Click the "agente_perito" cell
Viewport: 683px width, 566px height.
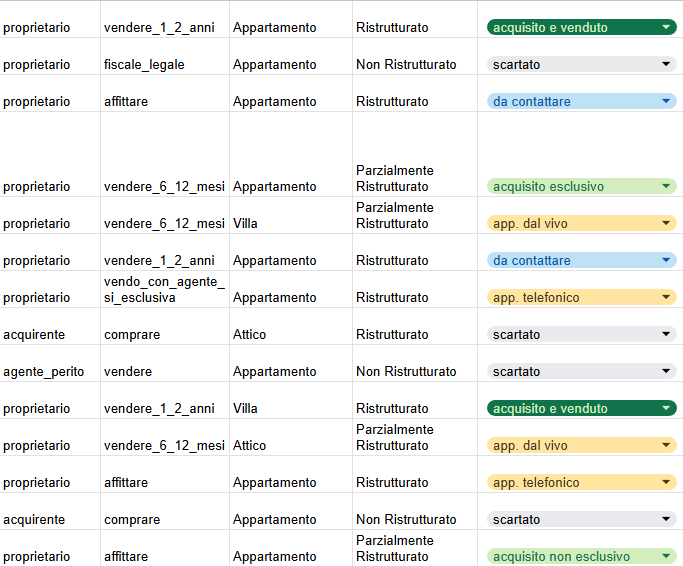[44, 372]
